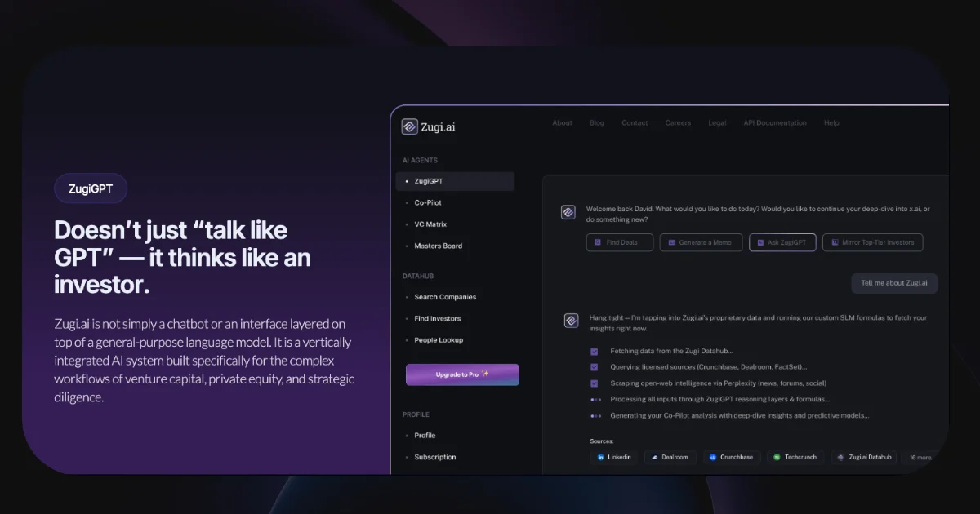Screen dimensions: 980x514
Task: Click the 'Processing all inputs through ZugiGPT' text
Action: [x=720, y=400]
